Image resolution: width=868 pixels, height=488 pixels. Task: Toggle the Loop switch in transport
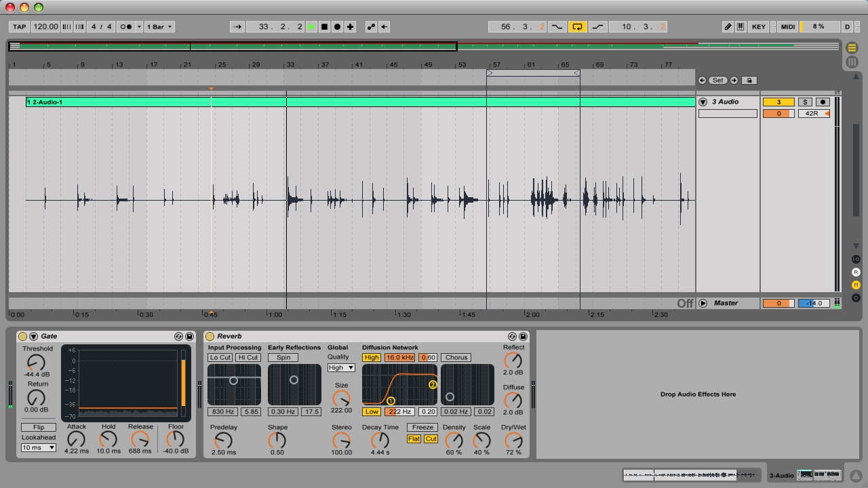pyautogui.click(x=577, y=27)
